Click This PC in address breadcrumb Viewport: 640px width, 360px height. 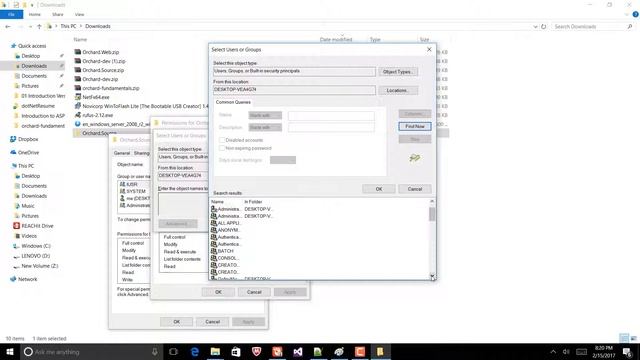click(68, 26)
